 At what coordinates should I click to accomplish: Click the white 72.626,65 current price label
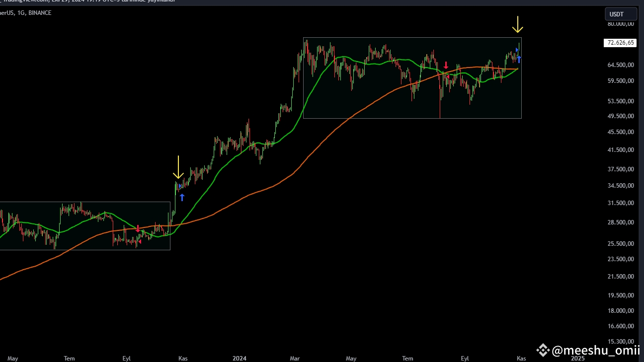[620, 43]
